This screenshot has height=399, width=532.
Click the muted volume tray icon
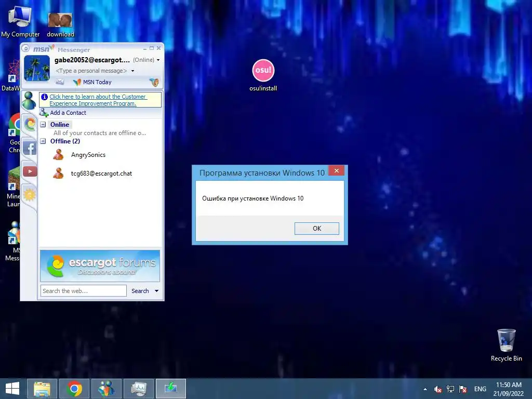pyautogui.click(x=438, y=389)
